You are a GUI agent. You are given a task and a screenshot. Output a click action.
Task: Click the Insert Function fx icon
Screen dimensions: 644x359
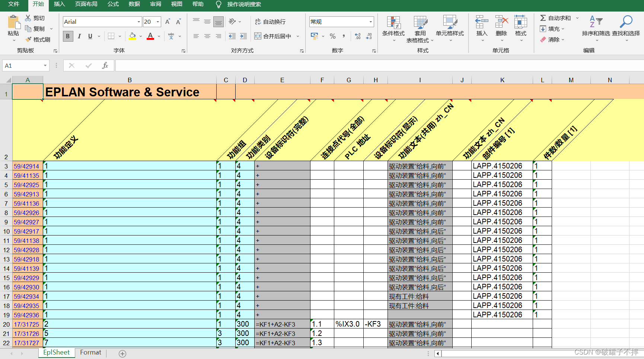[x=105, y=65]
